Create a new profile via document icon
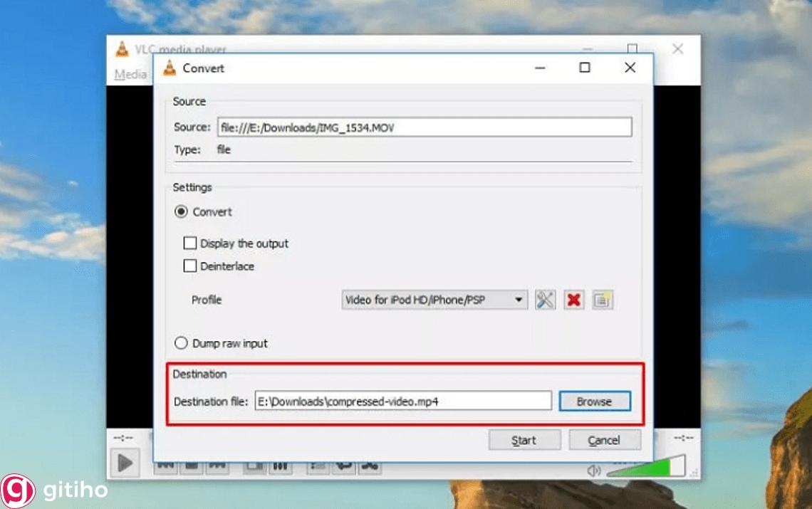This screenshot has height=509, width=812. pyautogui.click(x=602, y=300)
